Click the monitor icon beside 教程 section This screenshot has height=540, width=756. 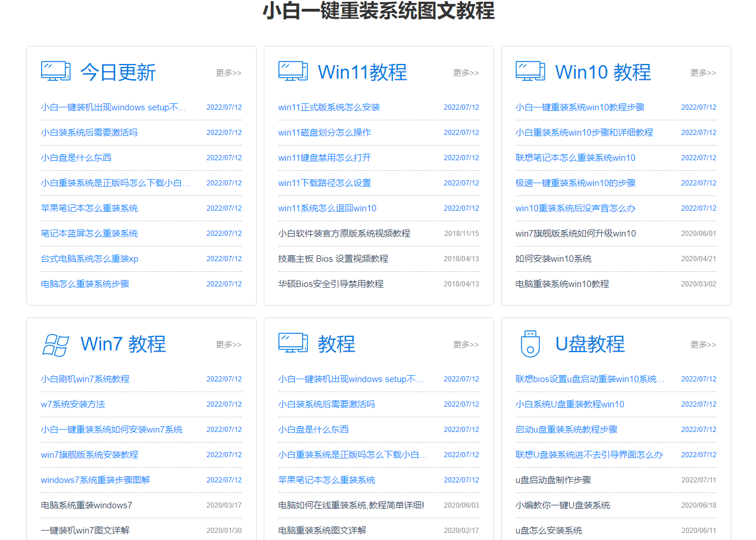tap(293, 343)
